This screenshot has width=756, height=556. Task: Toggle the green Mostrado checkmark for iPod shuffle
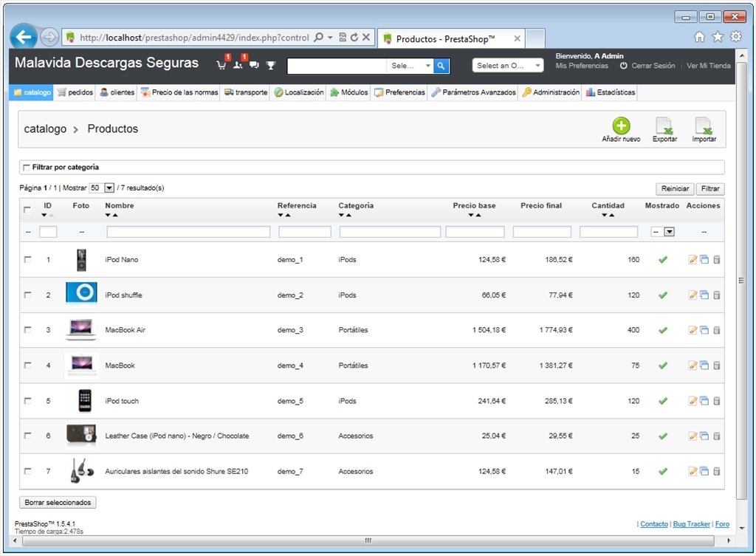tap(663, 295)
